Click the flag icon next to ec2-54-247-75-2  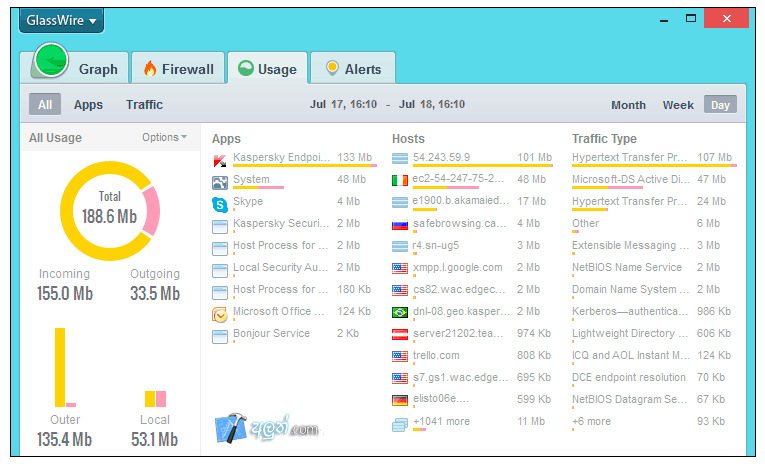pyautogui.click(x=400, y=181)
